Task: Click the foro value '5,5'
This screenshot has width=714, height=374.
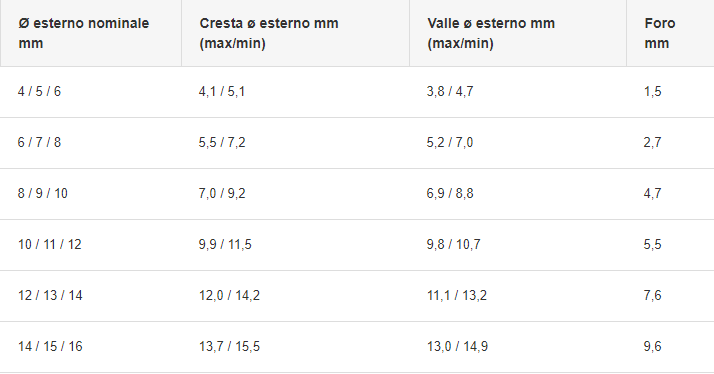Action: tap(652, 245)
